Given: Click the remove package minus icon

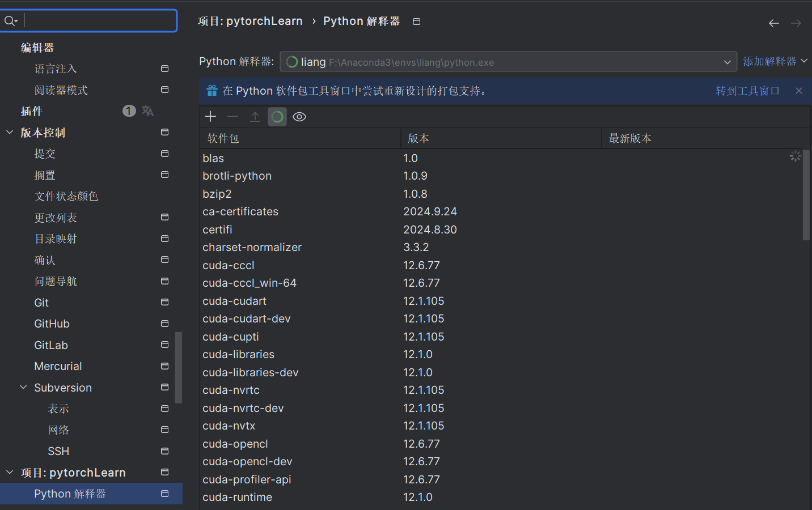Looking at the screenshot, I should pos(232,117).
